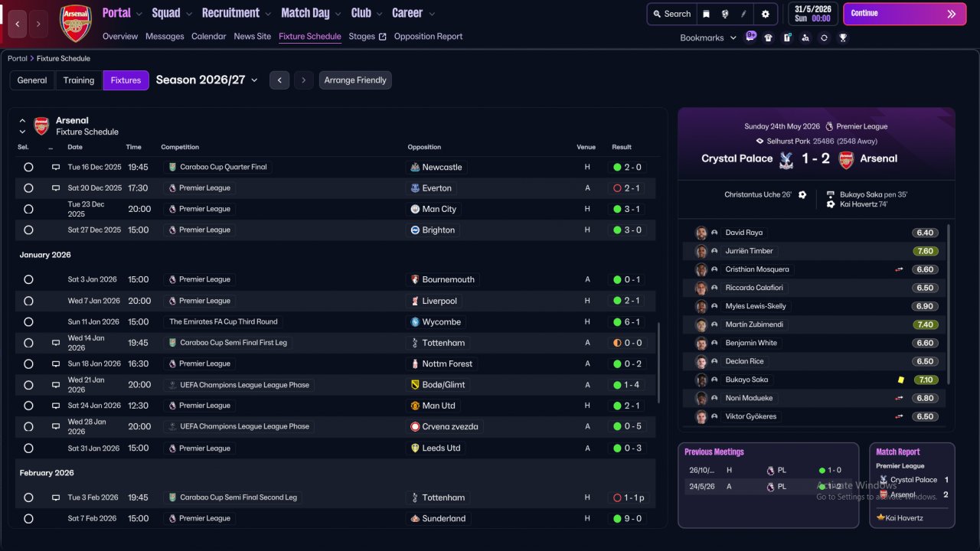Click Bukayo Saka's yellow card icon
The width and height of the screenshot is (980, 551).
point(901,380)
